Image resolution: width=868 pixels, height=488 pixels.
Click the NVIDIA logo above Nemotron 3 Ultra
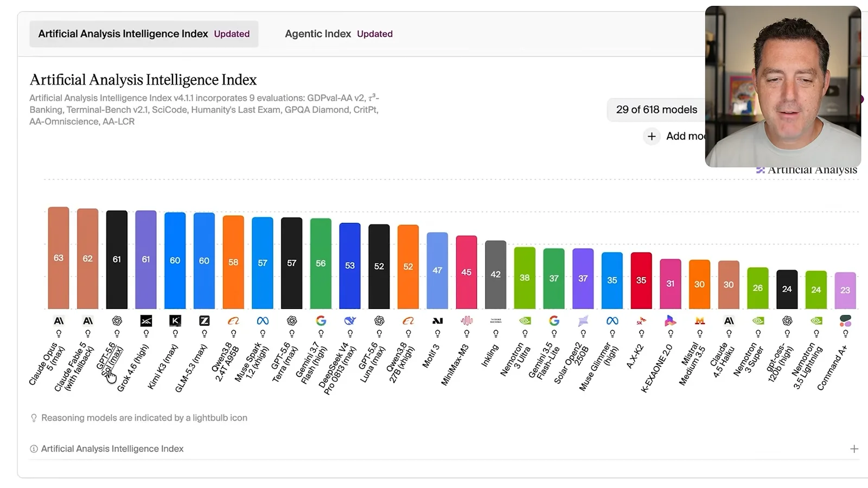point(525,321)
